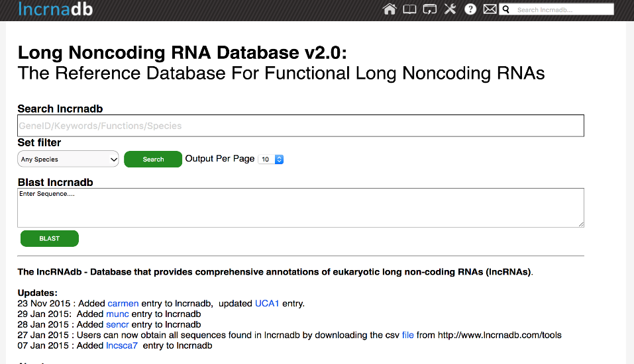Focus the GeneID/Keywords search field

pos(300,126)
